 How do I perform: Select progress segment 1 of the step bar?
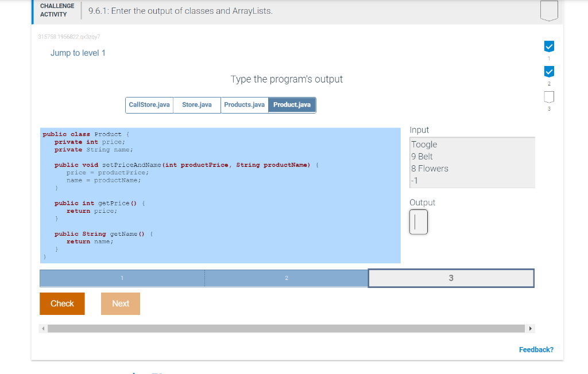[122, 278]
